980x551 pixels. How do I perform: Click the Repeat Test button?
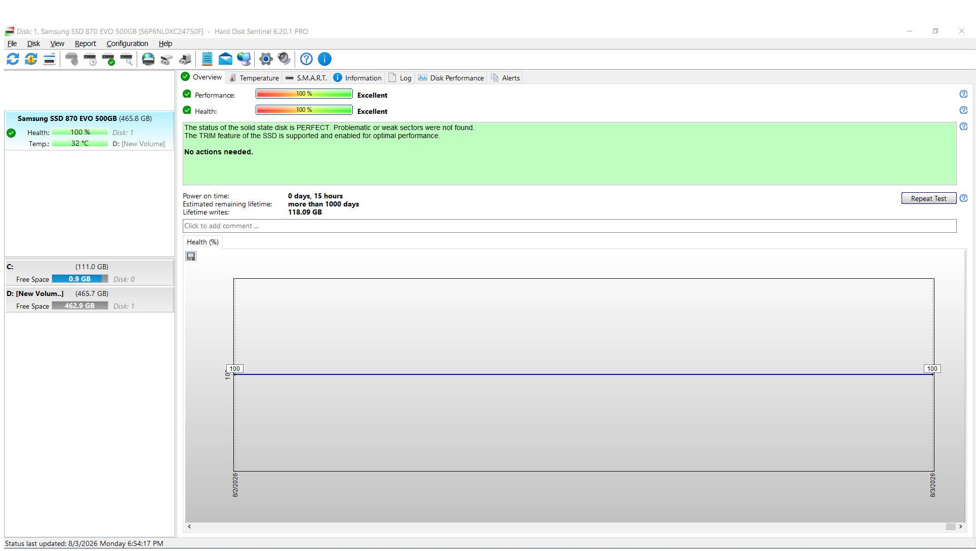pos(929,198)
